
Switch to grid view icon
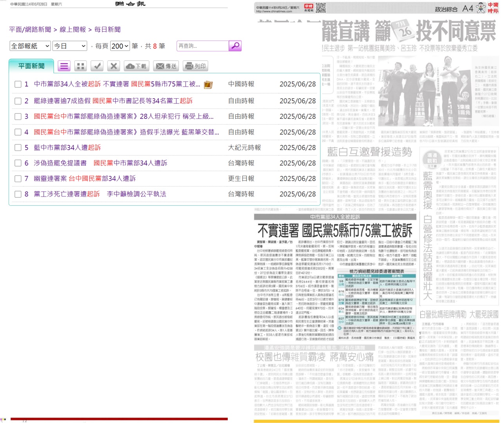[81, 66]
